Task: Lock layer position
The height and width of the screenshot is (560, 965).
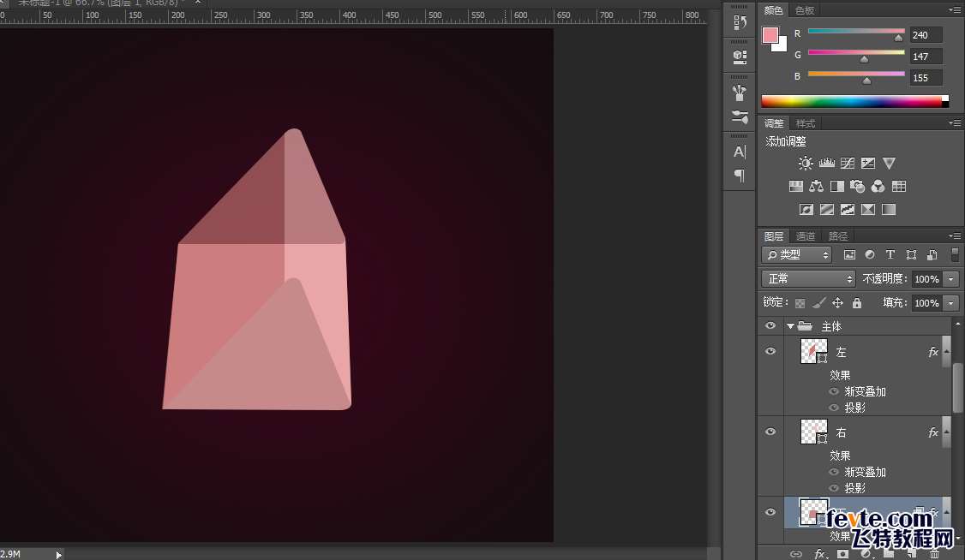Action: [837, 303]
